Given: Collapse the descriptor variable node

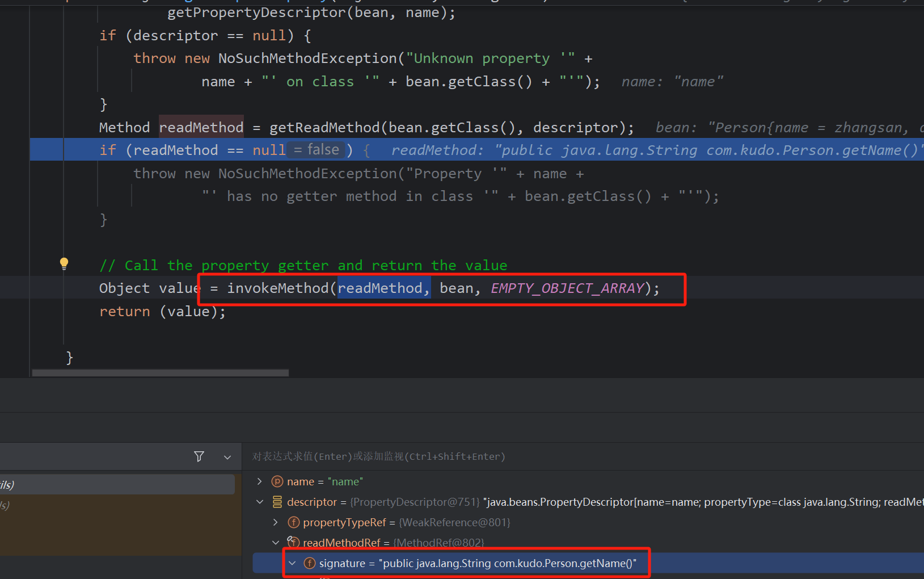Looking at the screenshot, I should [x=260, y=502].
